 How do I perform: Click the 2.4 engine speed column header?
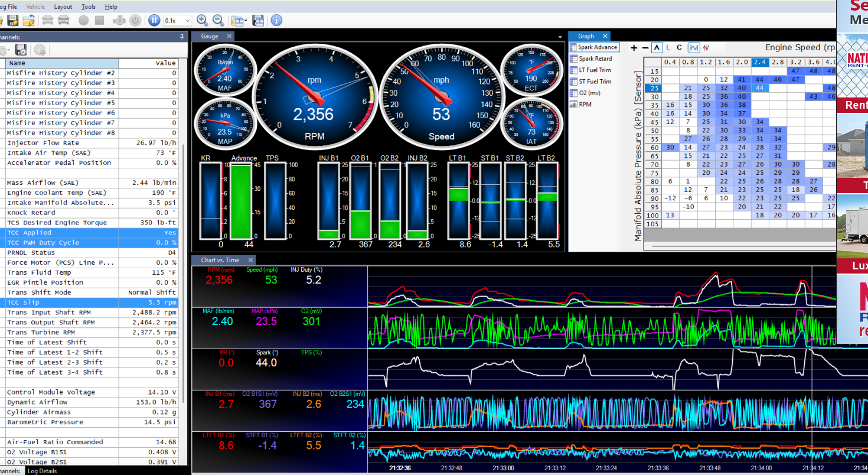pyautogui.click(x=760, y=62)
